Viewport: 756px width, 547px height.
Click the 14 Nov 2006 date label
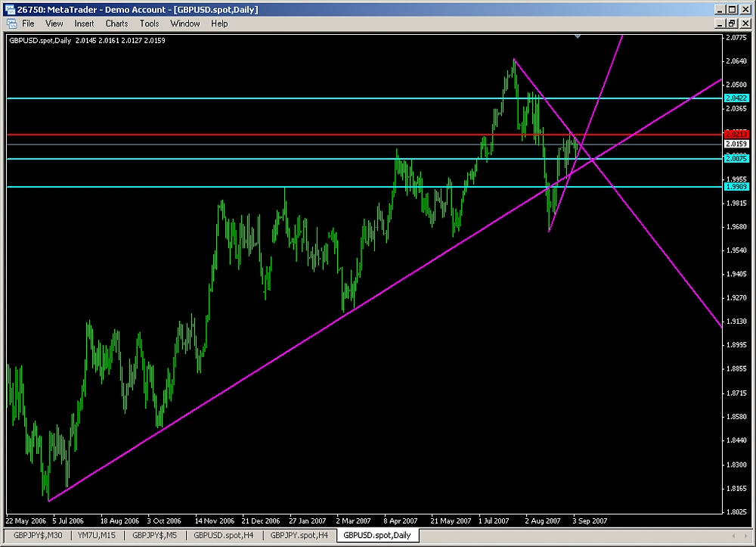[x=215, y=521]
